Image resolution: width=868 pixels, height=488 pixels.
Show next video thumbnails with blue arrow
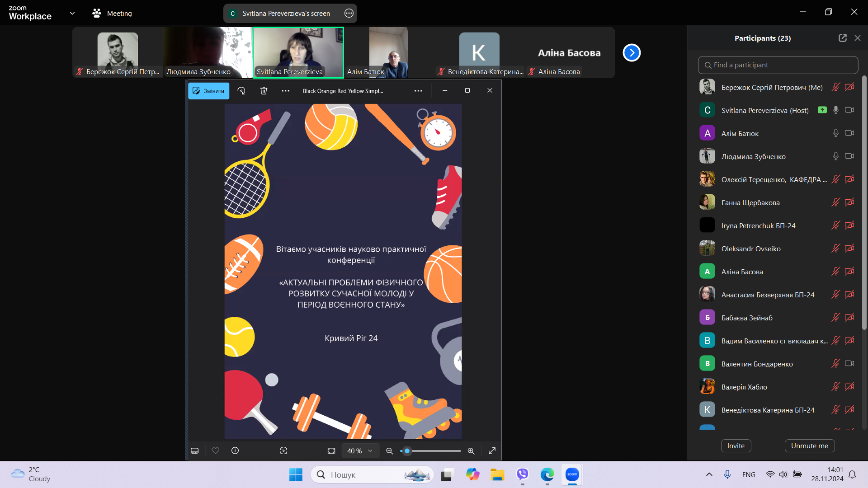coord(632,53)
